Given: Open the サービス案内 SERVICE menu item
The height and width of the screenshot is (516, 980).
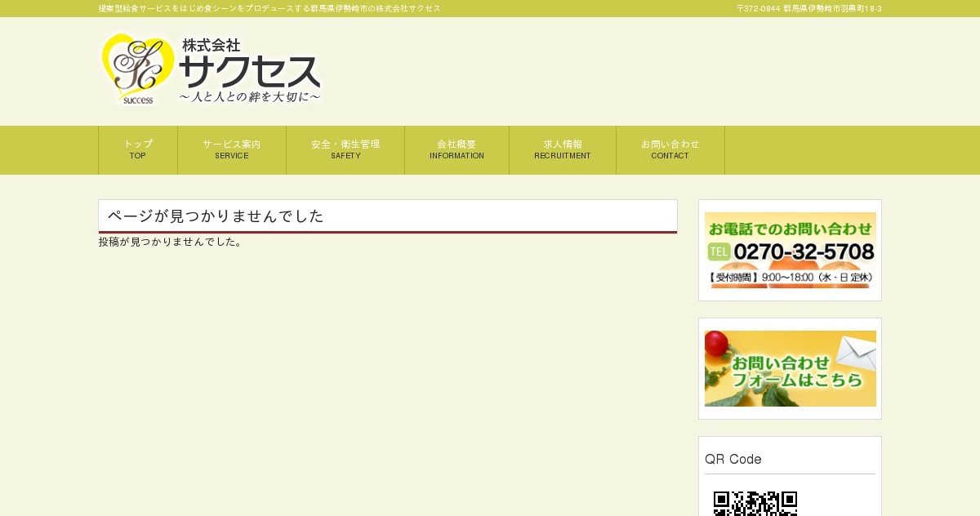Looking at the screenshot, I should pos(232,149).
